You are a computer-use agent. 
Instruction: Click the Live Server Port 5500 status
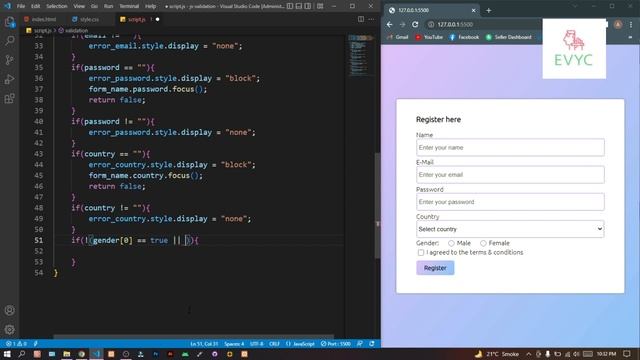336,344
